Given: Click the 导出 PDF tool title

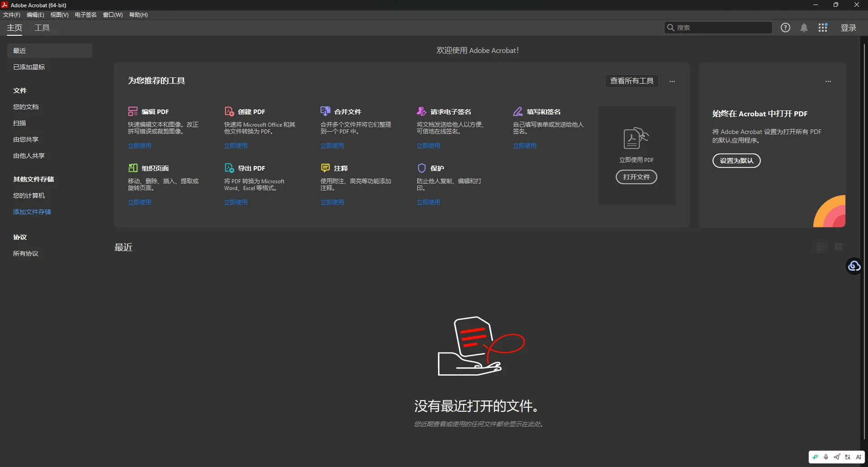Looking at the screenshot, I should click(x=252, y=168).
